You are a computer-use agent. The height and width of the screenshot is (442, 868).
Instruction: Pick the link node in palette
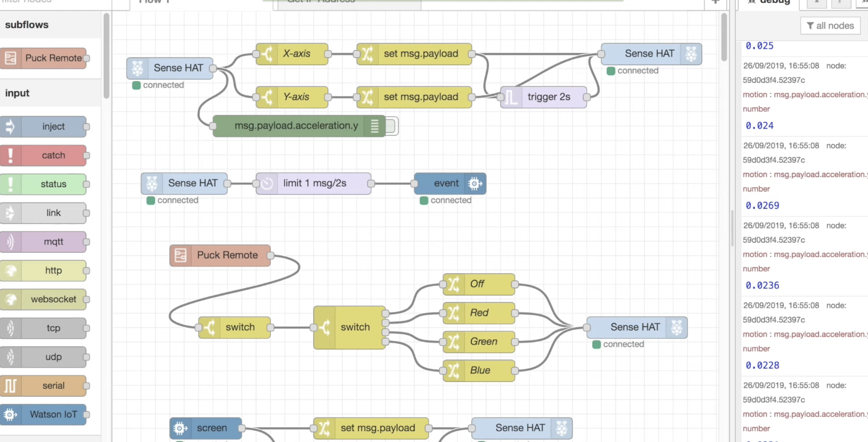click(43, 213)
